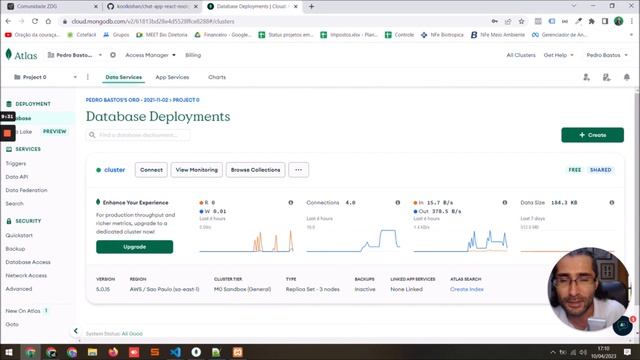Switch to Data Services tab
Screen dimensions: 640x360
124,77
